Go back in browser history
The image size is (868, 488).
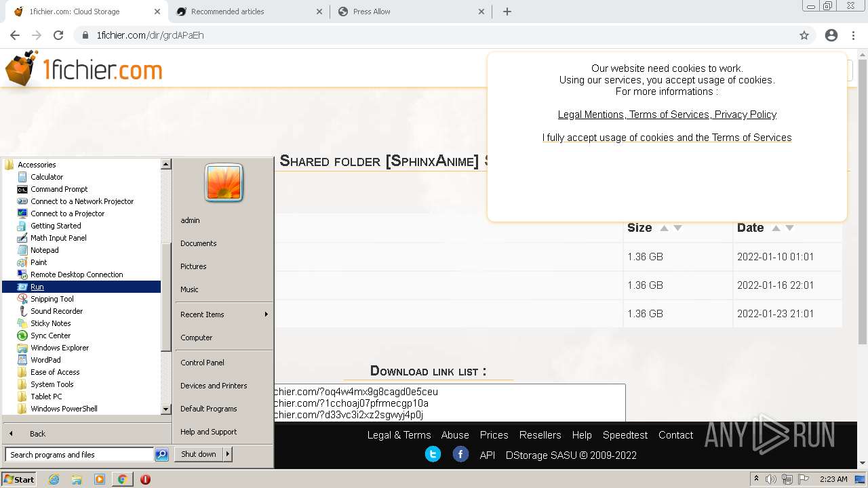[15, 35]
